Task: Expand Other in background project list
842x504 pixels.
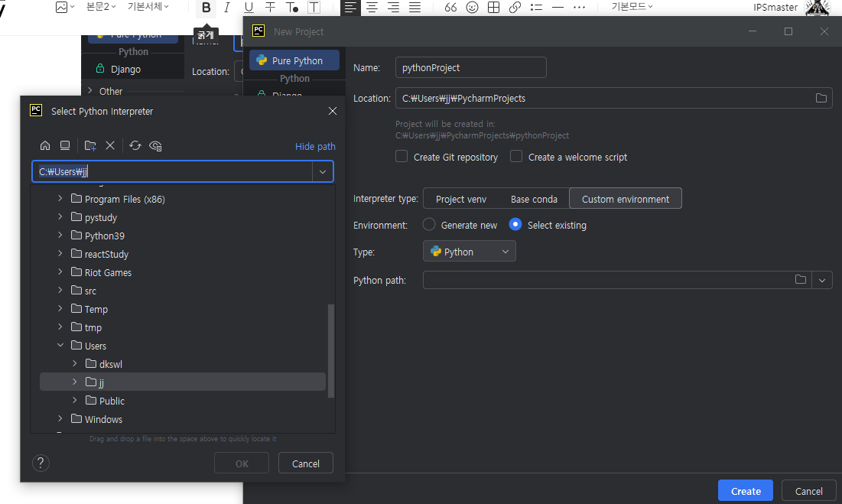Action: point(89,91)
